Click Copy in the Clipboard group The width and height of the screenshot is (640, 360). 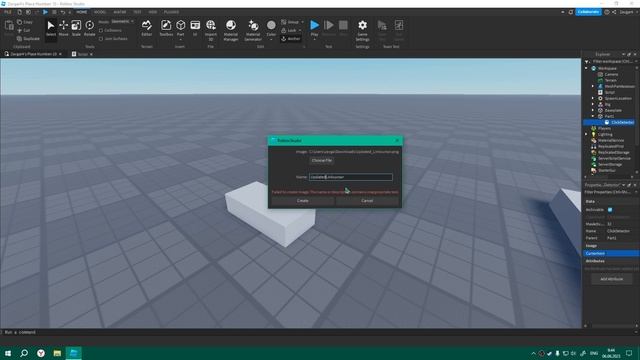click(25, 22)
